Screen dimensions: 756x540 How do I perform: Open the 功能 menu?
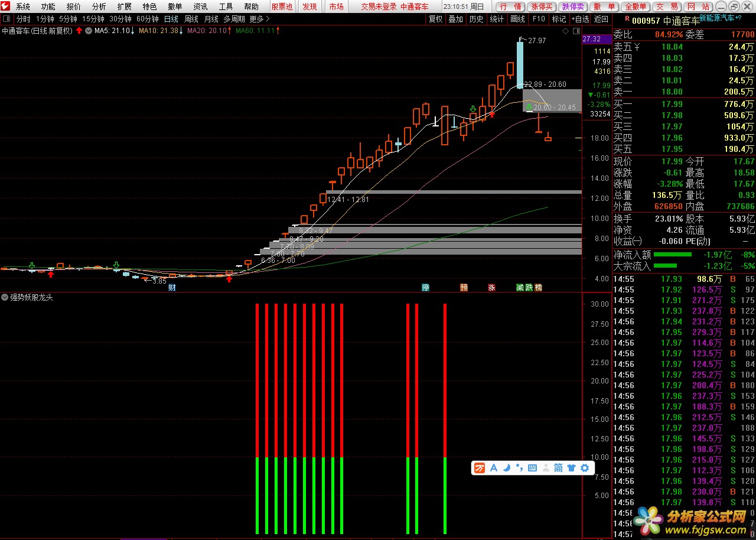click(48, 7)
